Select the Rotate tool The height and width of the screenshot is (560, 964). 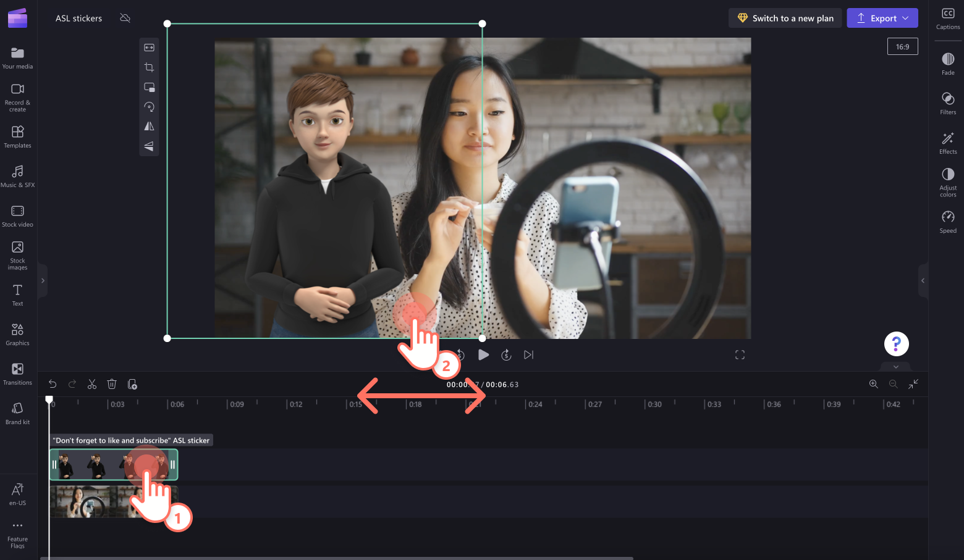(x=149, y=107)
